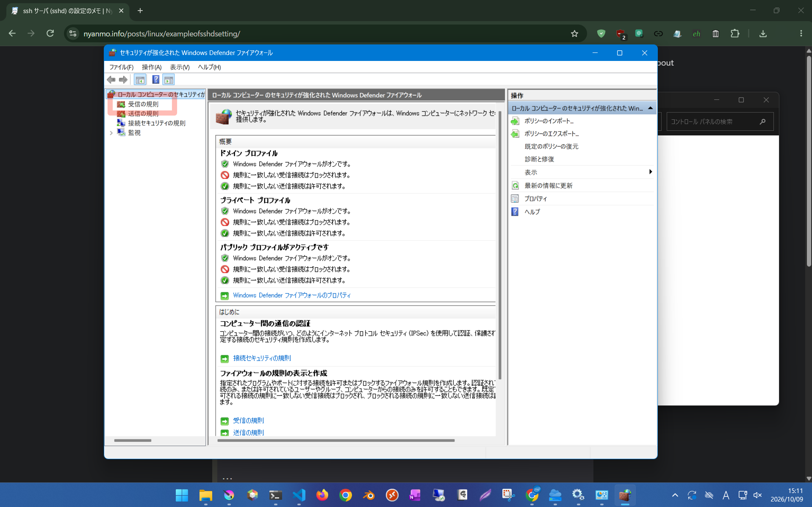Toggle the Action pane toolbar icon
The image size is (812, 507).
click(169, 80)
